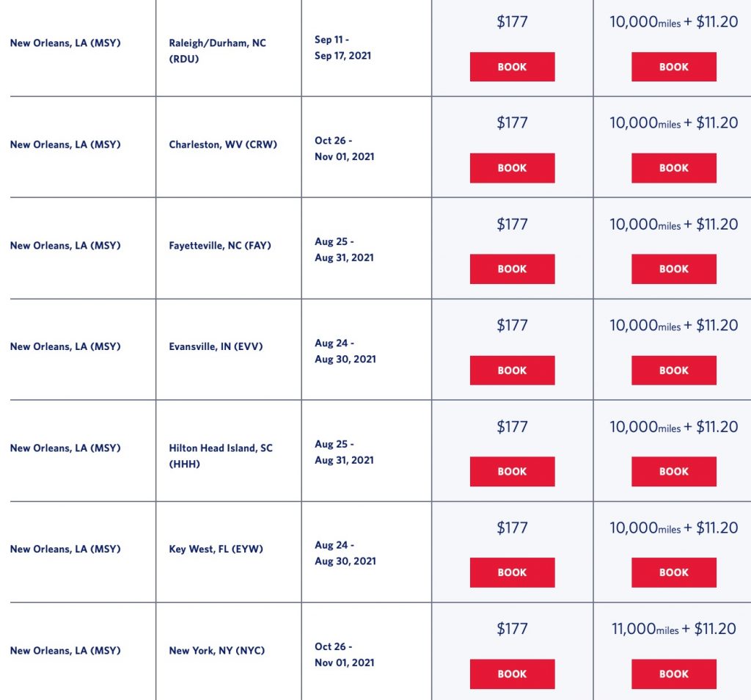Book the $177 Key West flight
The height and width of the screenshot is (700, 751).
(512, 573)
